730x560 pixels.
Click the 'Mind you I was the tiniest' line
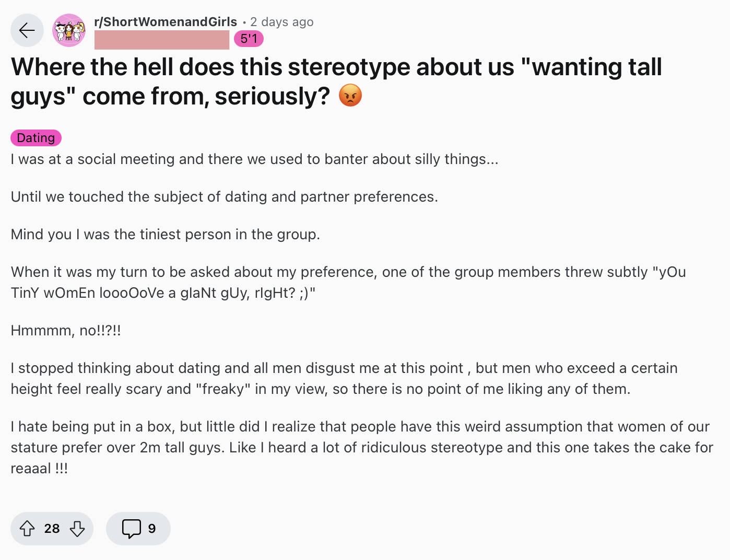[x=166, y=234]
